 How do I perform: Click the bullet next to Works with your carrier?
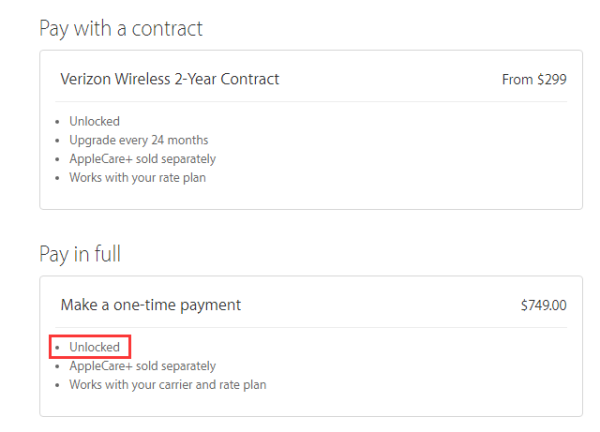tap(57, 385)
